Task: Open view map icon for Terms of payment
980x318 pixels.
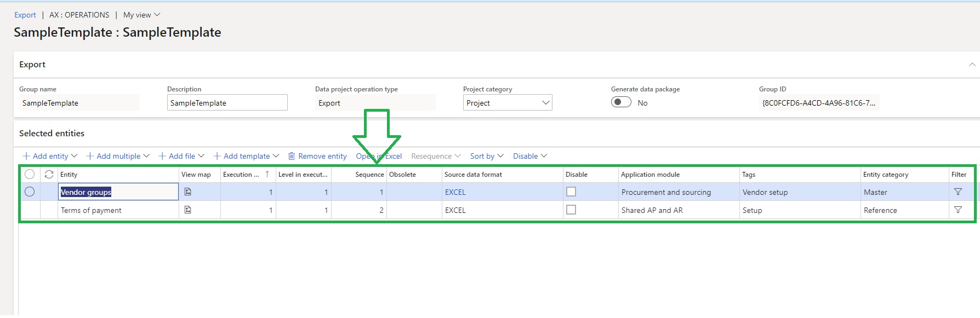Action: tap(188, 210)
